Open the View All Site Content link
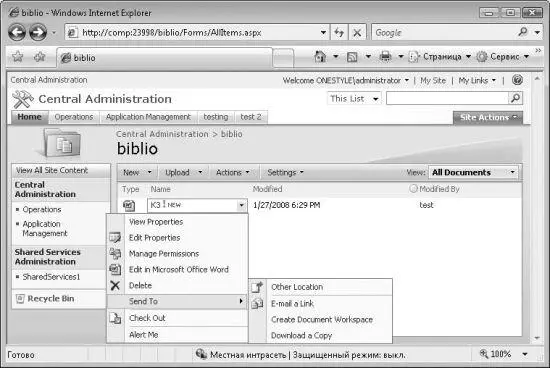 52,170
